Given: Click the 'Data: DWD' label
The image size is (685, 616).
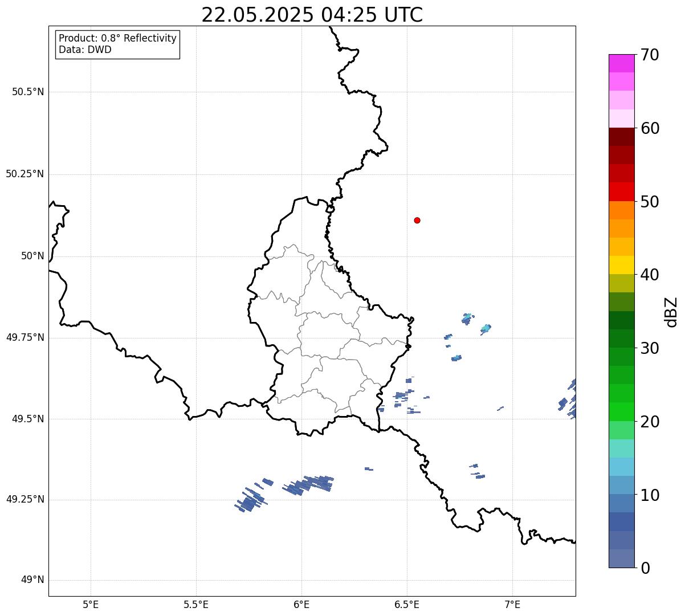Looking at the screenshot, I should coord(85,50).
